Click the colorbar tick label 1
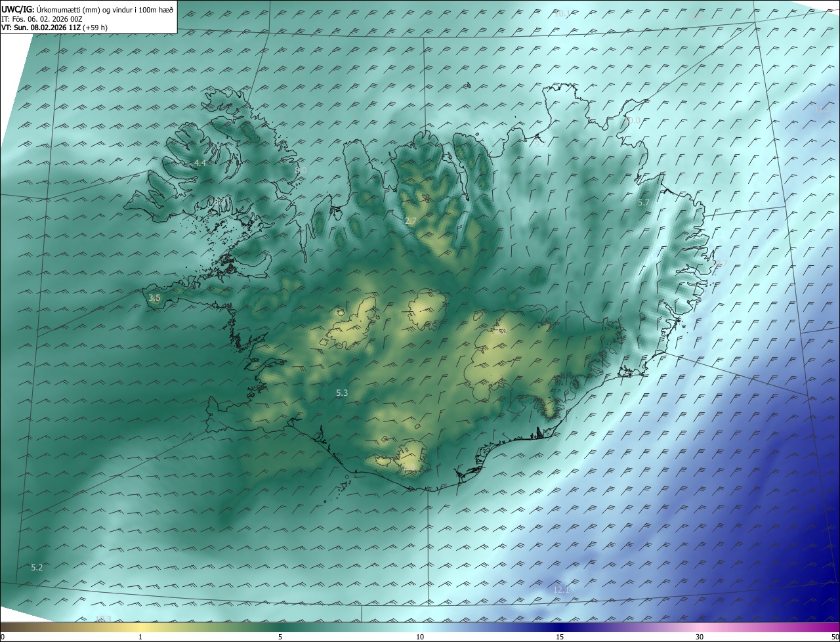Image resolution: width=840 pixels, height=642 pixels. click(x=140, y=637)
